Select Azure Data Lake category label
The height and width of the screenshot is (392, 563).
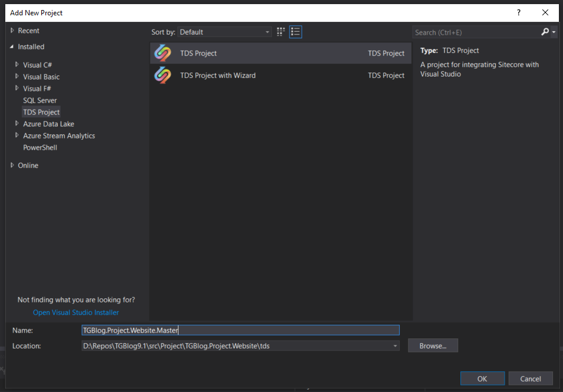click(x=48, y=124)
